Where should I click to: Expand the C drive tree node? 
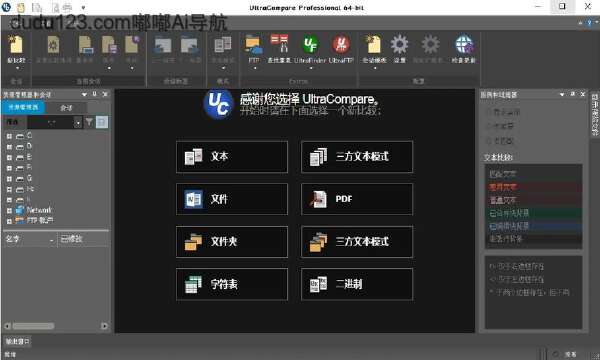point(9,136)
